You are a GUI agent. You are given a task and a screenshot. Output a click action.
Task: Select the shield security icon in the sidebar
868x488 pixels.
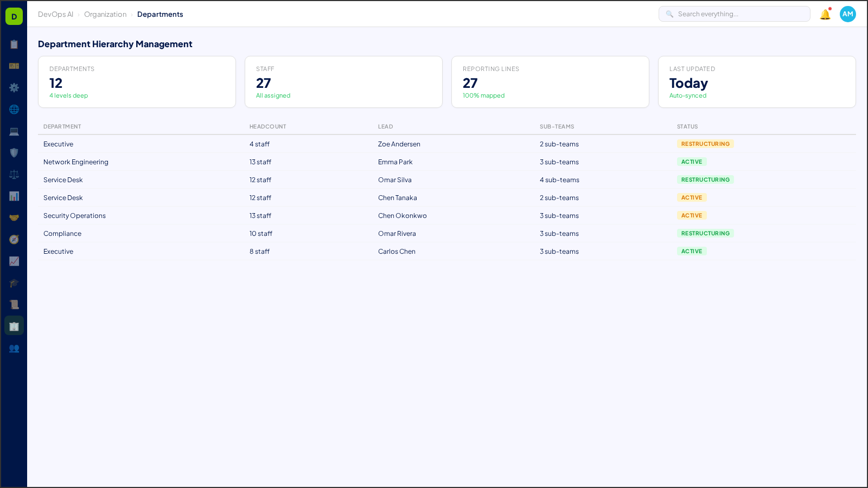coord(14,152)
